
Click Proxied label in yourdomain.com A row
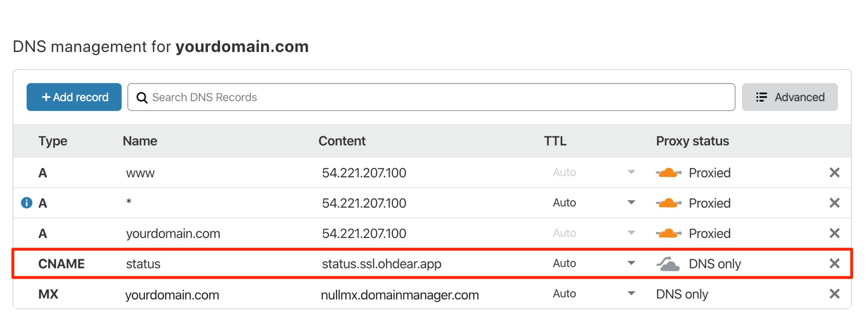click(709, 234)
